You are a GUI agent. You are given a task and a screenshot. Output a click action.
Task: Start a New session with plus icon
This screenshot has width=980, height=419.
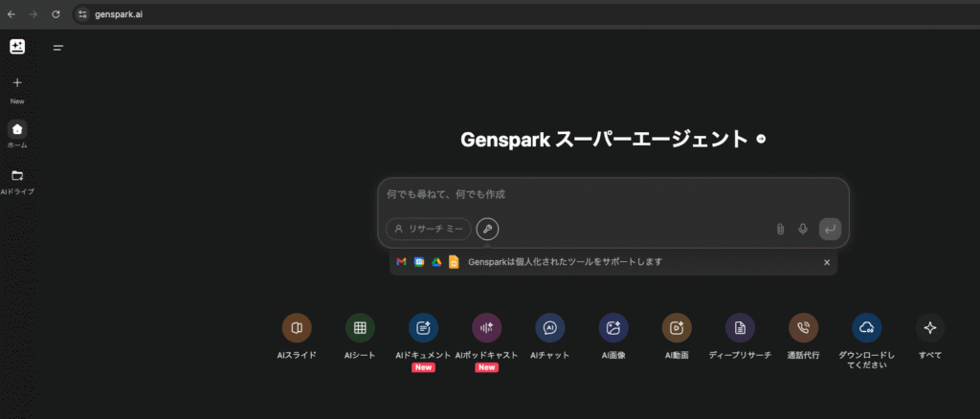point(17,82)
